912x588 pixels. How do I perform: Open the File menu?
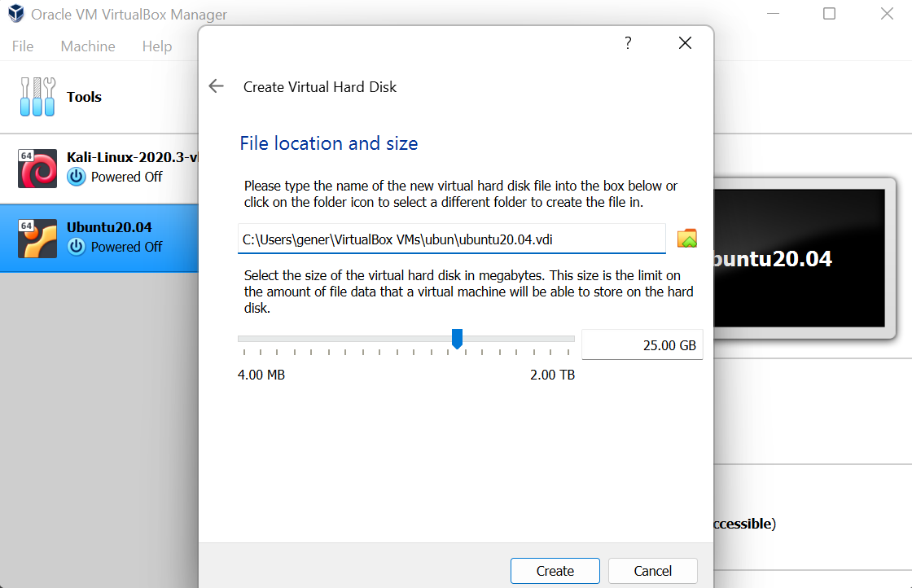pos(23,46)
